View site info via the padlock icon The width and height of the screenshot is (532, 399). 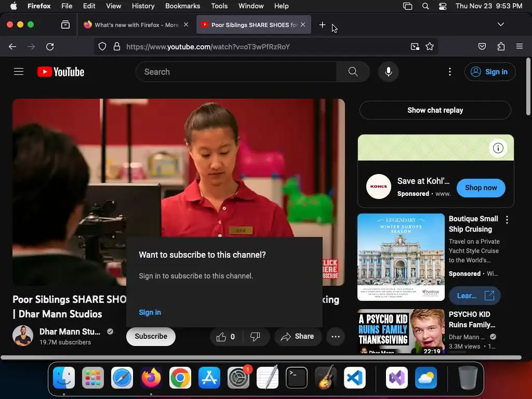[x=117, y=46]
